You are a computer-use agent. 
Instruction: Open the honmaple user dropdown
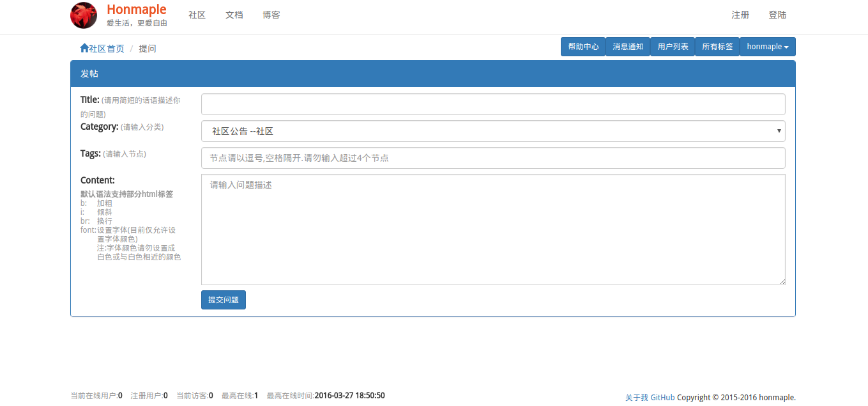click(767, 47)
